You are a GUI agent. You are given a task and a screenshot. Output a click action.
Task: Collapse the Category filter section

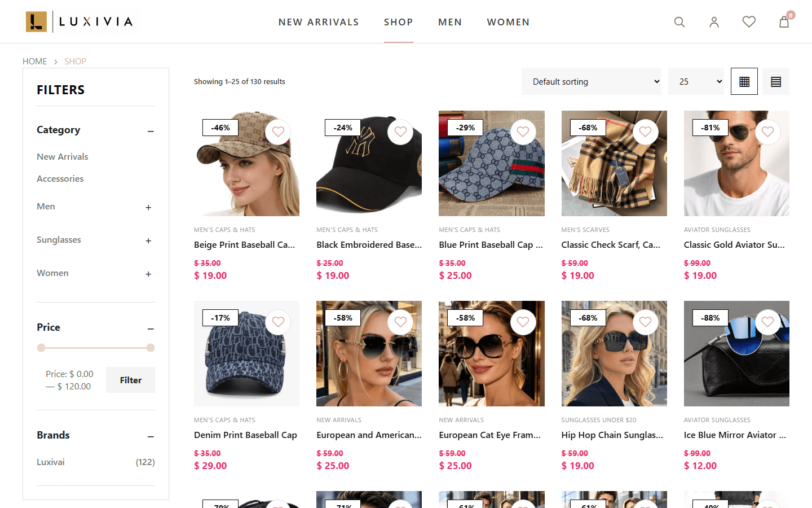click(151, 131)
